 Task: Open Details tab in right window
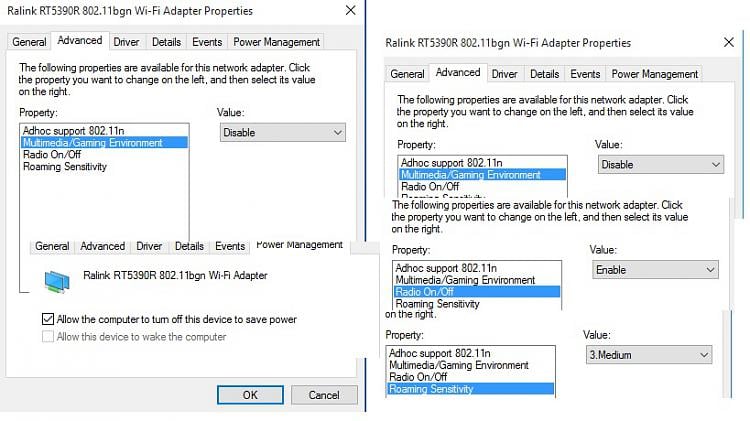click(545, 74)
